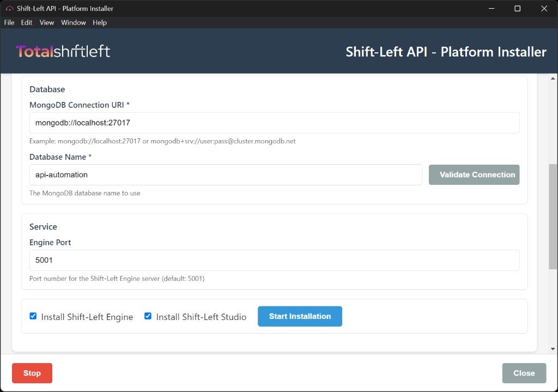Open the Window menu
The width and height of the screenshot is (558, 392).
(x=73, y=22)
